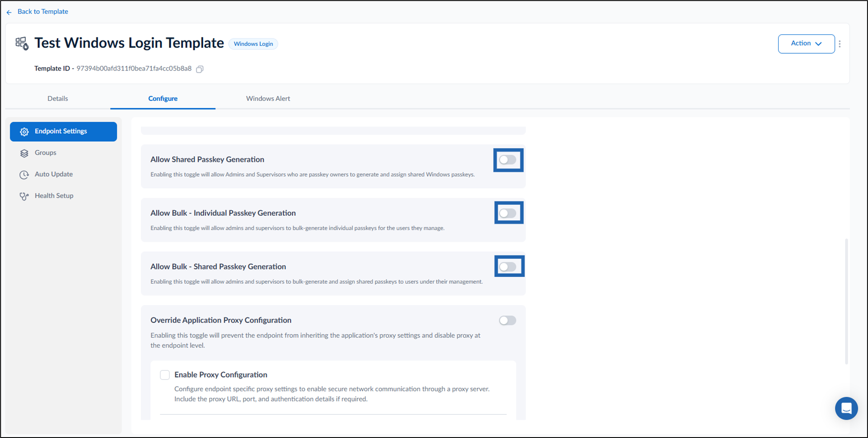Click the Windows login template icon beside title

pyautogui.click(x=22, y=43)
